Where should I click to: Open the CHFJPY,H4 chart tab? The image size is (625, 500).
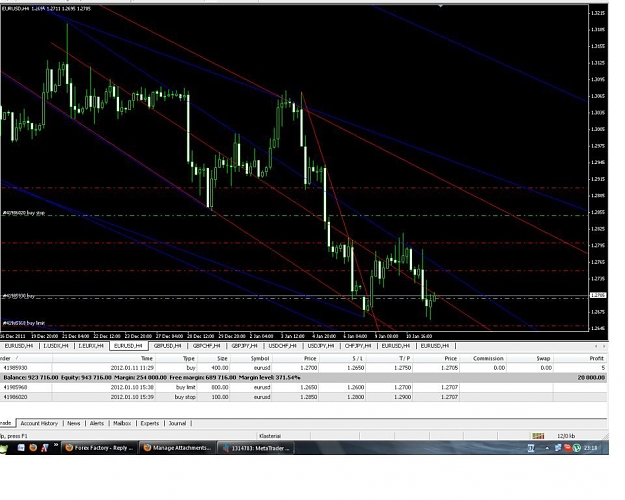pyautogui.click(x=358, y=346)
